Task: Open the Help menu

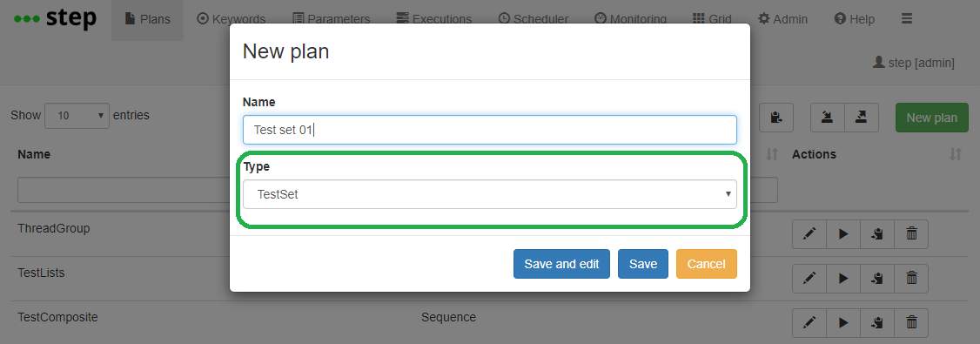Action: [x=855, y=19]
